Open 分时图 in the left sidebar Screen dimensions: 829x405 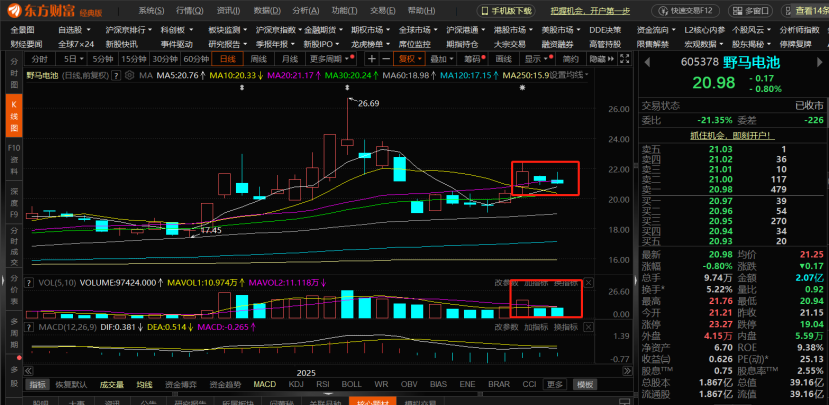pos(14,75)
